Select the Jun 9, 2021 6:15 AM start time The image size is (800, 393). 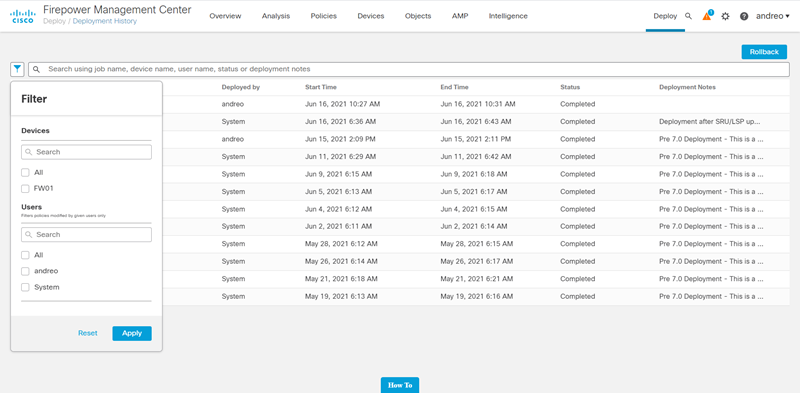click(x=339, y=174)
